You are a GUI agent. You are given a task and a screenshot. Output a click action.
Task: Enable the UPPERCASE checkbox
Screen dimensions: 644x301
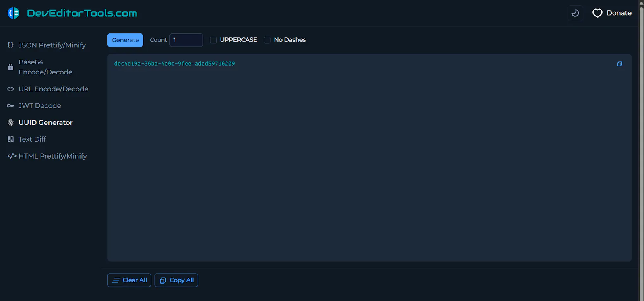213,40
